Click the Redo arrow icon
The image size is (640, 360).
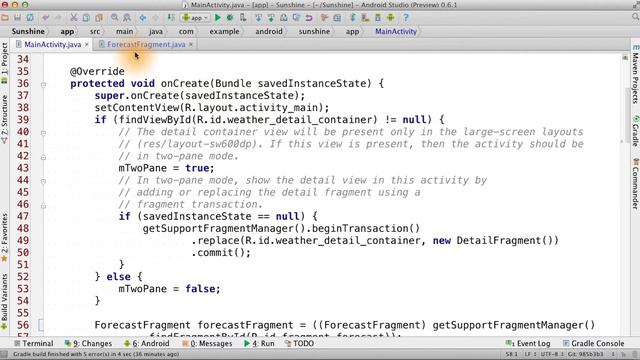coord(58,18)
